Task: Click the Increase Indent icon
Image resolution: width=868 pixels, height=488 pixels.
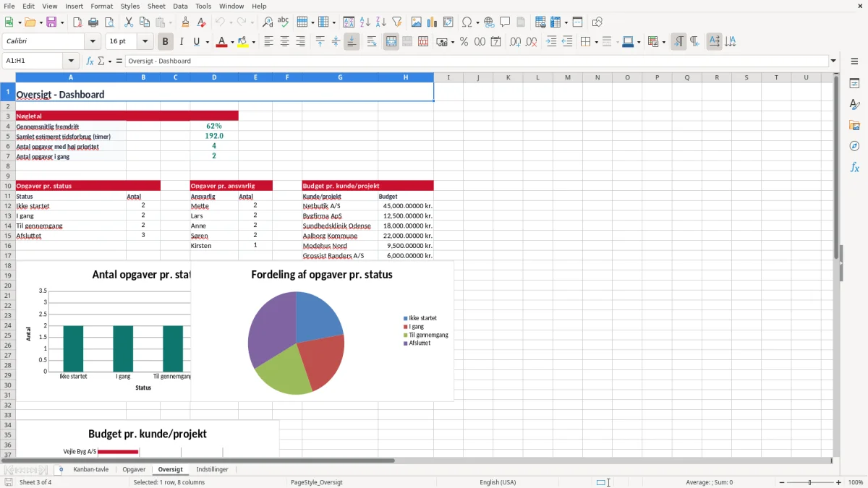Action: pos(551,42)
